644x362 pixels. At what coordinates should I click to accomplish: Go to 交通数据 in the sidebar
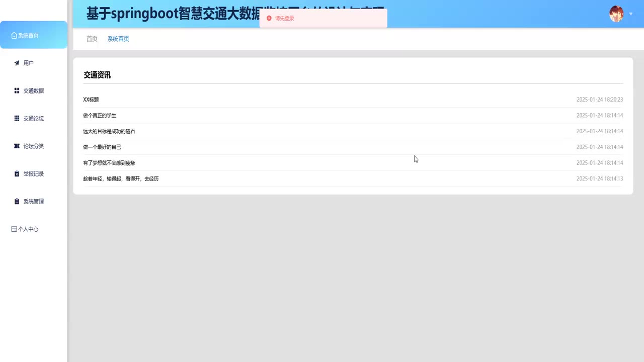point(34,90)
